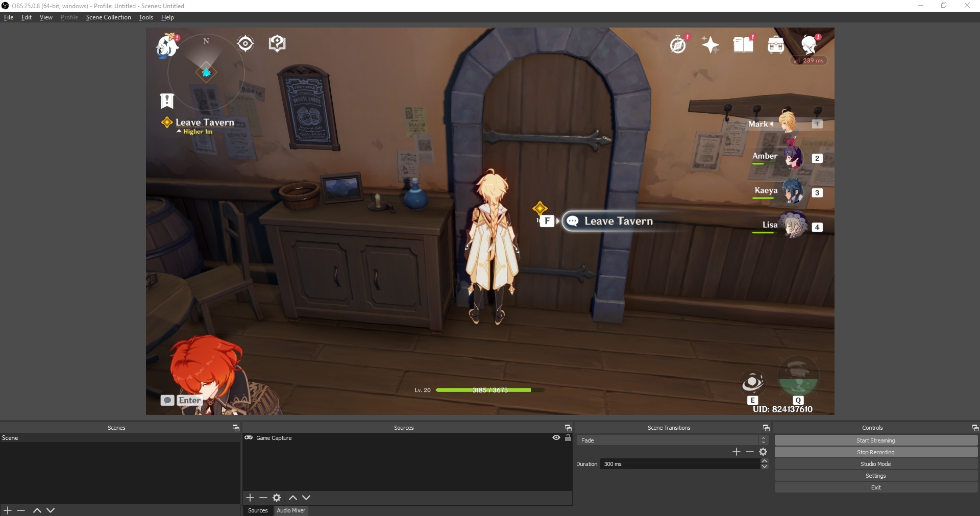Undock the Scene Transitions panel
980x516 pixels.
(766, 428)
